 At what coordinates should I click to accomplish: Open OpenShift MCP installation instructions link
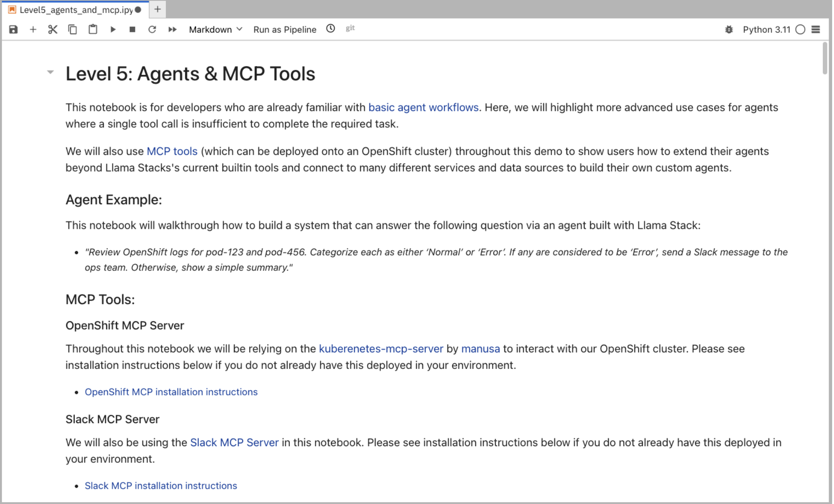tap(171, 392)
